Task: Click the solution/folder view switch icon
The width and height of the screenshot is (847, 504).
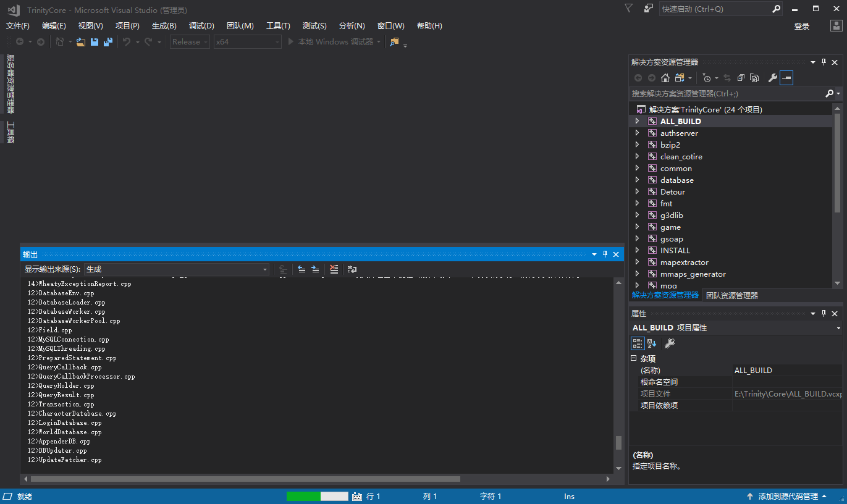Action: pyautogui.click(x=680, y=78)
